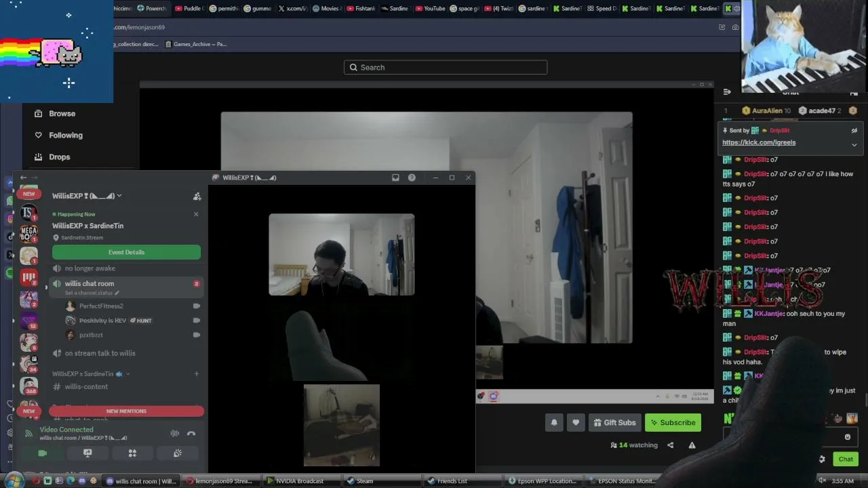Start an activity in Discord voice panel

pyautogui.click(x=132, y=453)
